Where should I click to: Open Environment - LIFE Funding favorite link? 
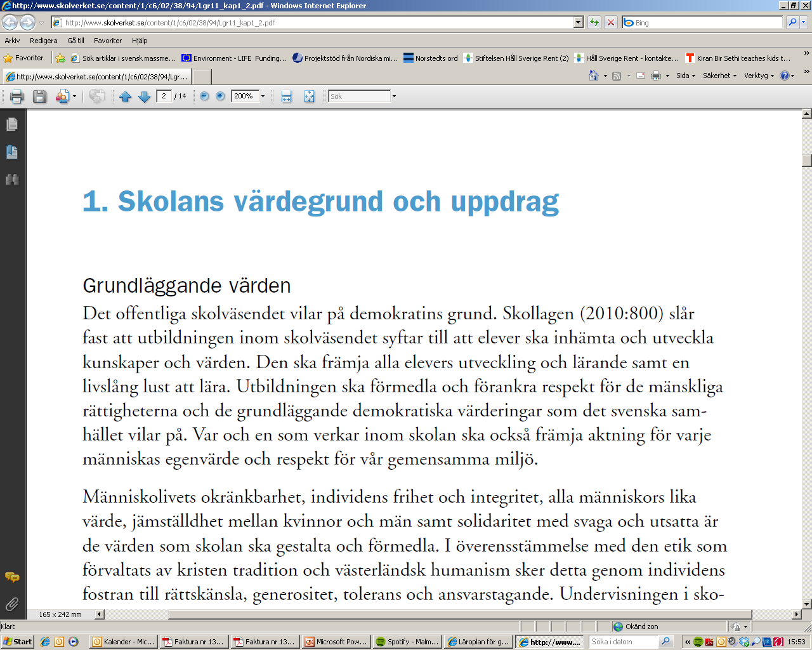234,58
